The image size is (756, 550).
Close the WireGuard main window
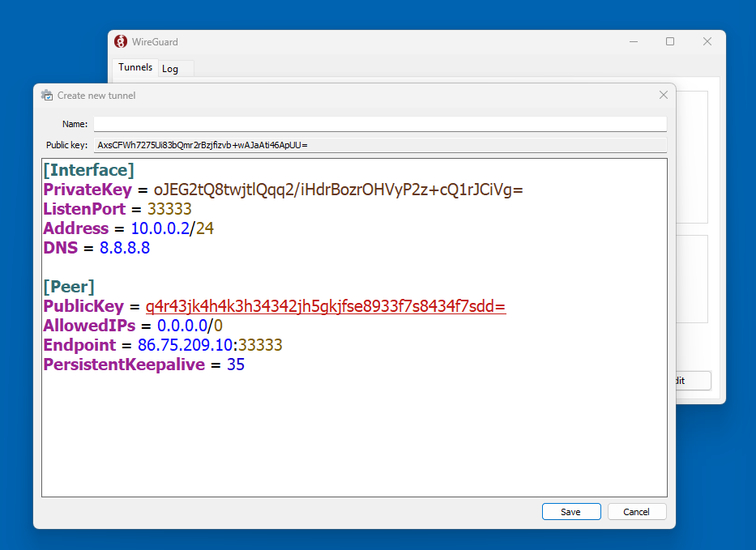(707, 42)
